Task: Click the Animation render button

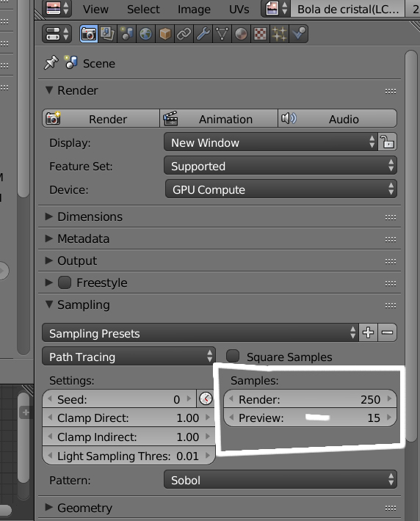Action: (219, 119)
